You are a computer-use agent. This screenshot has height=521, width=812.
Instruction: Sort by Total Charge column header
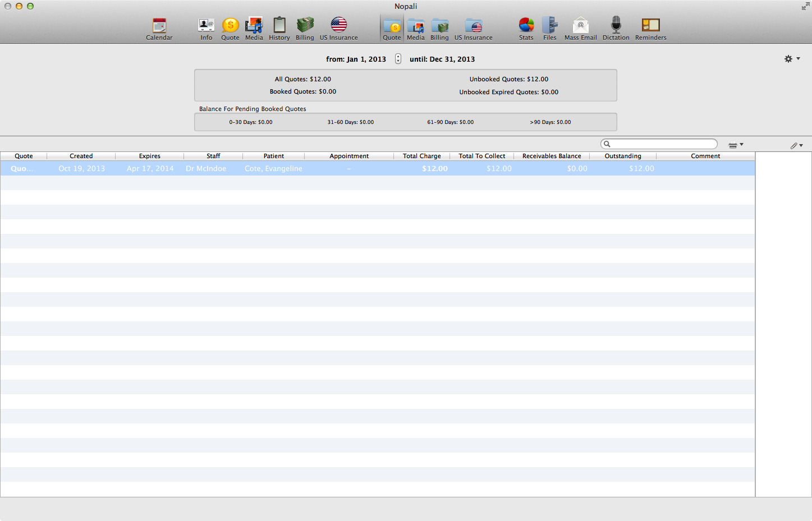pos(422,156)
